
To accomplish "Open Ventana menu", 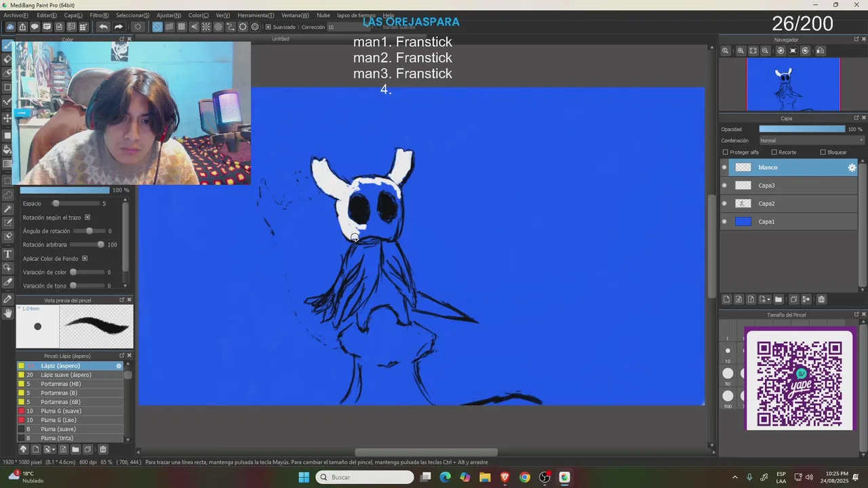I will coord(295,15).
